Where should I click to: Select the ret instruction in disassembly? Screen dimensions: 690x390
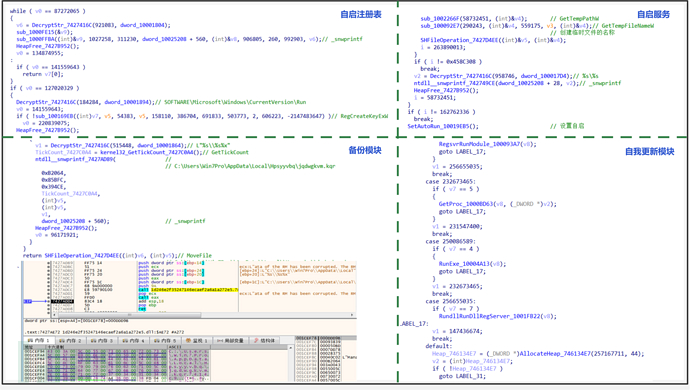click(x=141, y=309)
